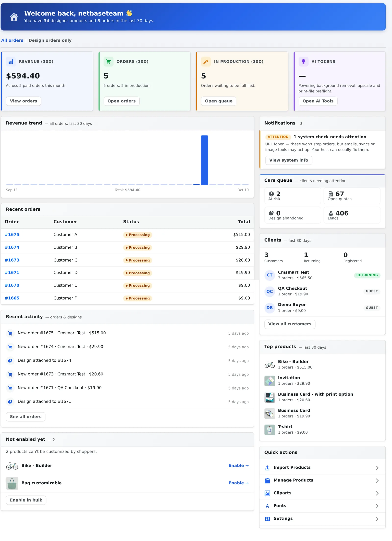Screen dimensions: 392x541
Task: Click the Open queue button
Action: coord(219,101)
